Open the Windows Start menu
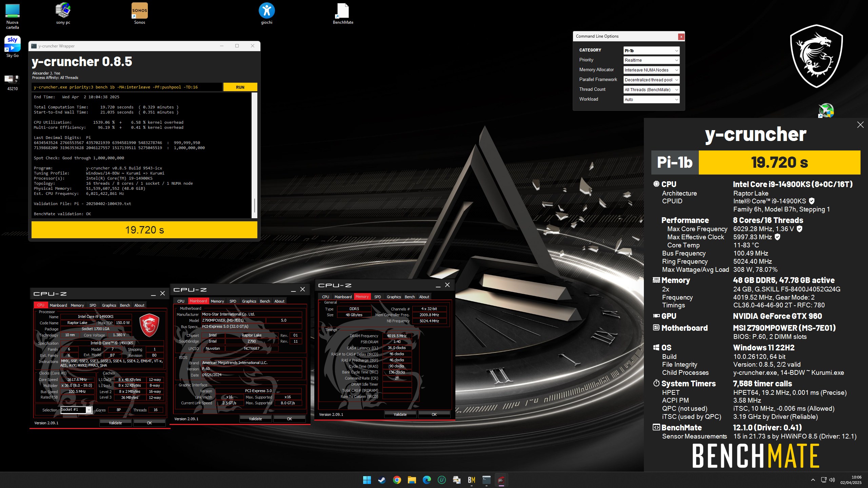The height and width of the screenshot is (488, 868). click(367, 480)
